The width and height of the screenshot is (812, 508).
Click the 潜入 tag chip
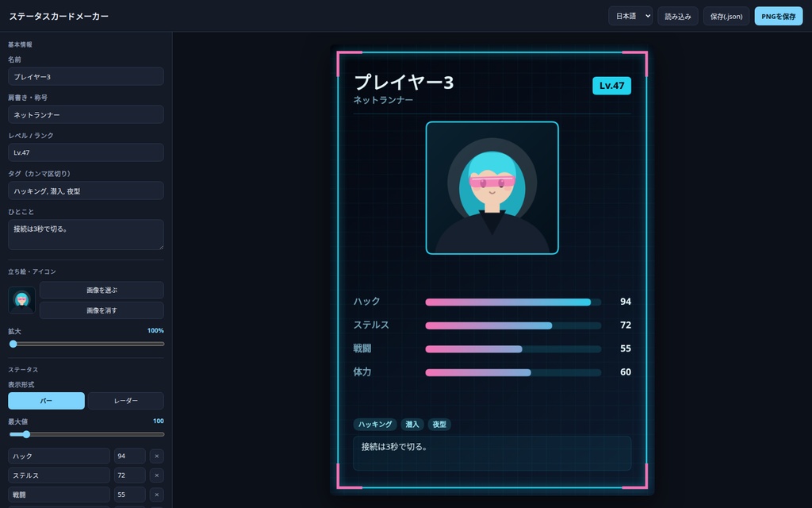click(412, 425)
